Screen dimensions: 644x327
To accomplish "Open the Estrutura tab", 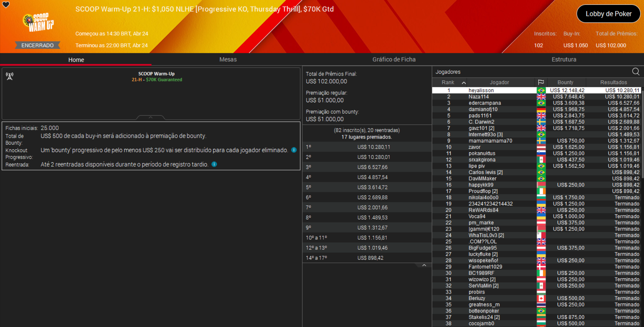I will click(564, 59).
